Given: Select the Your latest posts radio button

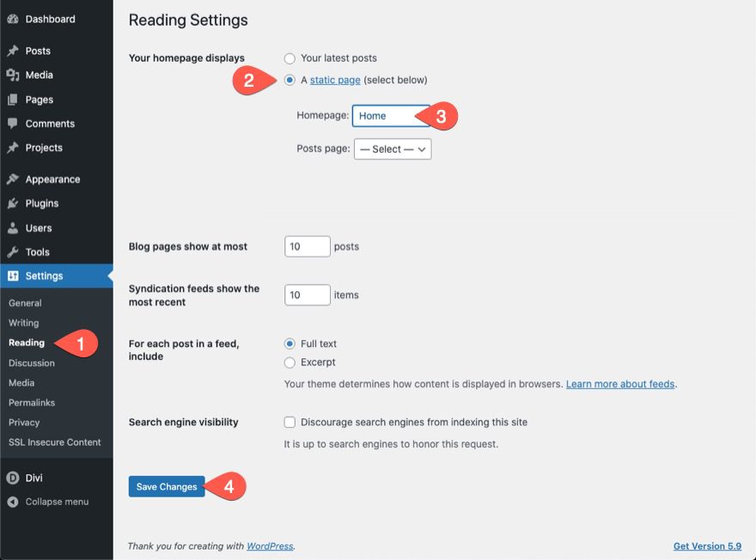Looking at the screenshot, I should [289, 58].
